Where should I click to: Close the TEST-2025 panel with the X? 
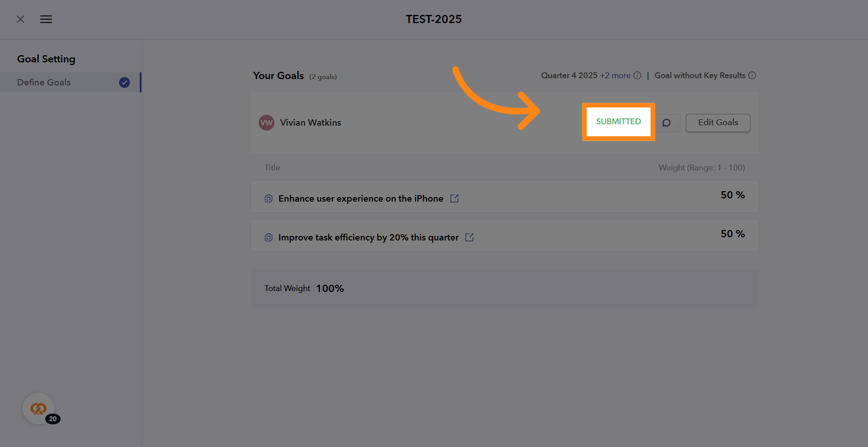[20, 19]
